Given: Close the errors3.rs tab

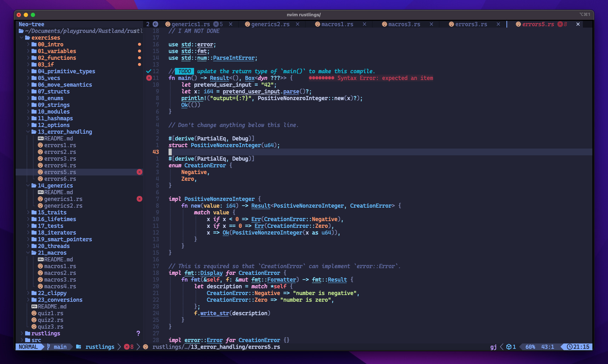Looking at the screenshot, I should coord(498,24).
